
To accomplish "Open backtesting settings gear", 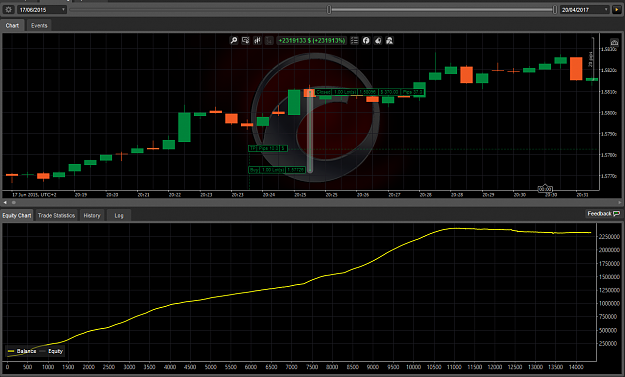I will 8,10.
